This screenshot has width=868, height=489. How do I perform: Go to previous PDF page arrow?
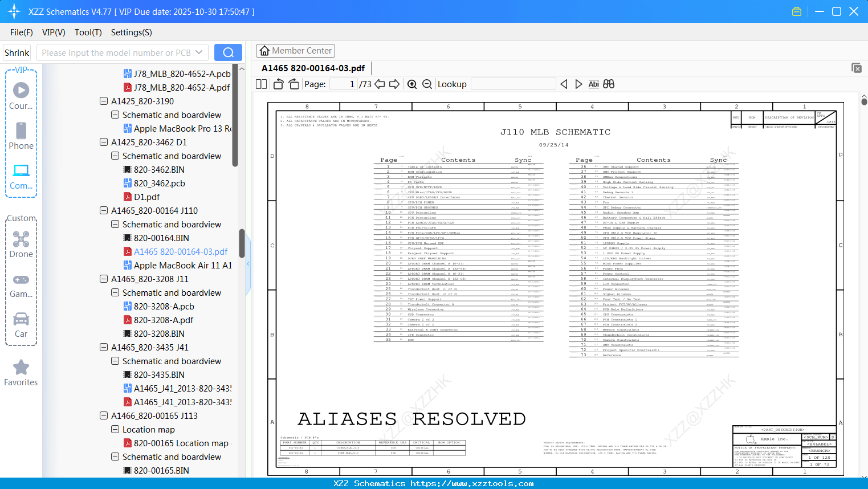[x=380, y=84]
